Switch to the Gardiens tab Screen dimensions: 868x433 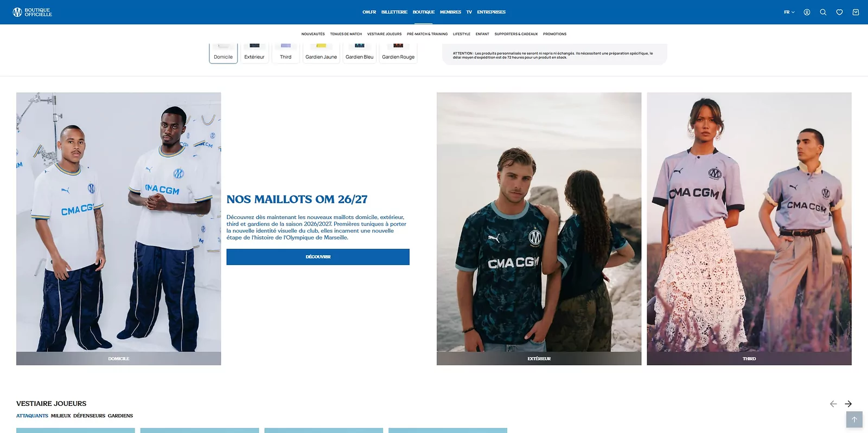pyautogui.click(x=120, y=416)
